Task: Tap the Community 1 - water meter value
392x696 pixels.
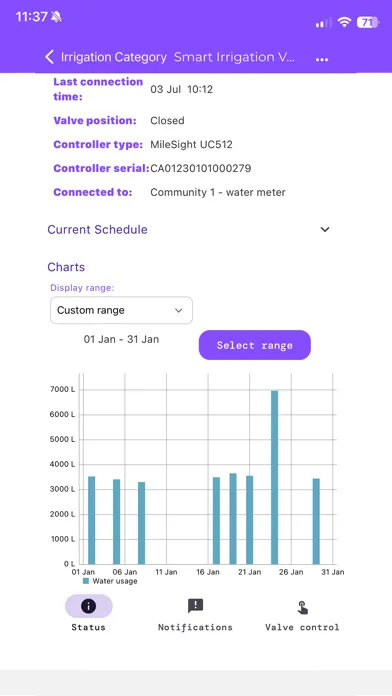Action: point(218,193)
